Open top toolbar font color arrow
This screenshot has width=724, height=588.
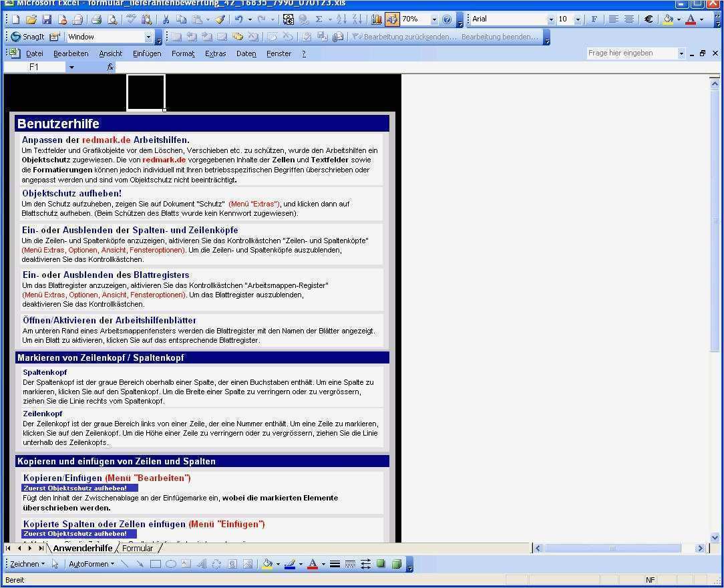[x=702, y=19]
